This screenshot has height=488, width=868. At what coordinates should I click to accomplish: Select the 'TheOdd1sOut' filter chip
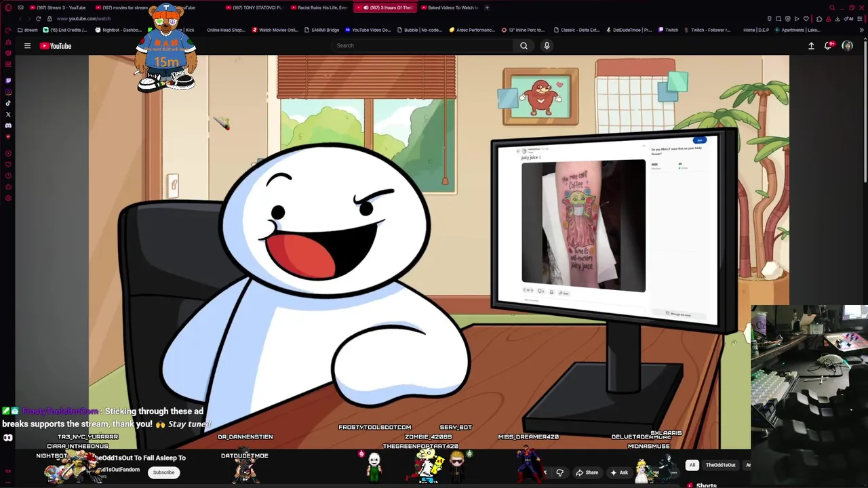click(720, 465)
